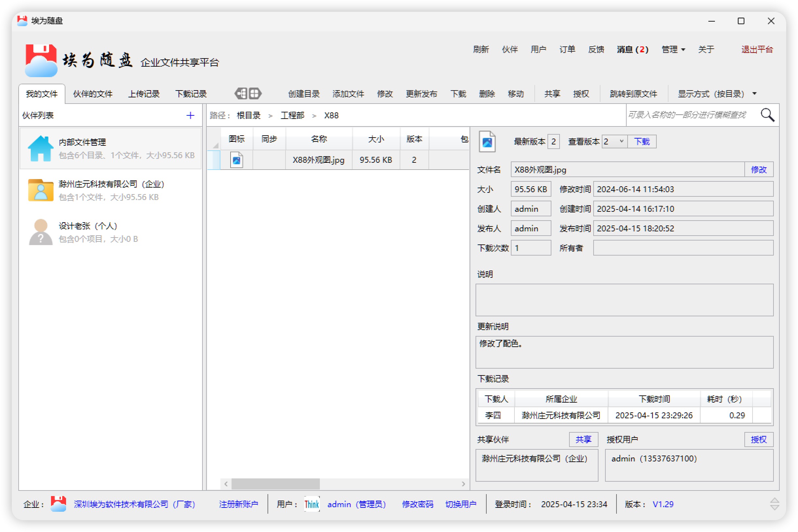Click the horizontal scrollbar thumb in file list

[275, 484]
